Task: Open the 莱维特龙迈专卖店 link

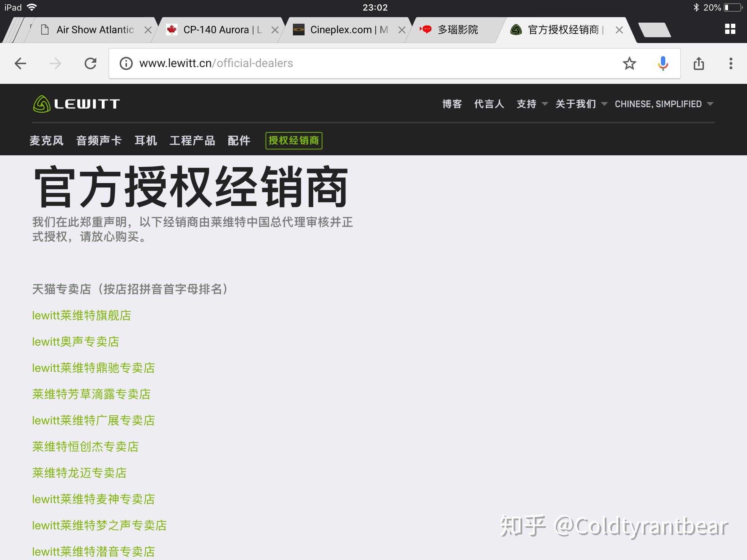Action: [x=80, y=473]
